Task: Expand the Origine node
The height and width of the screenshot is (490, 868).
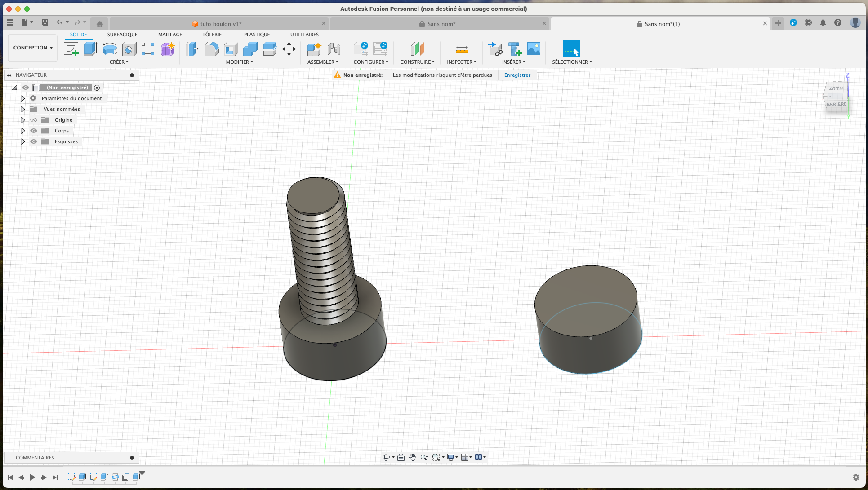Action: pyautogui.click(x=22, y=120)
